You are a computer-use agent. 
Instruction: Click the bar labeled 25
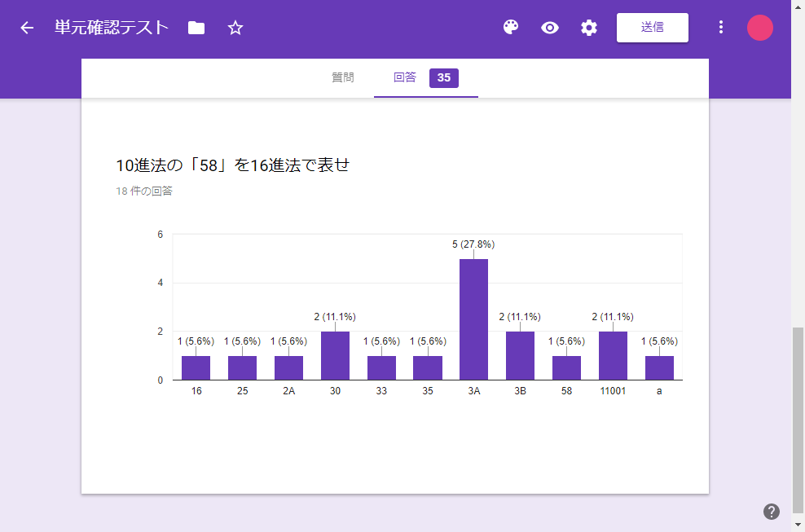tap(242, 368)
